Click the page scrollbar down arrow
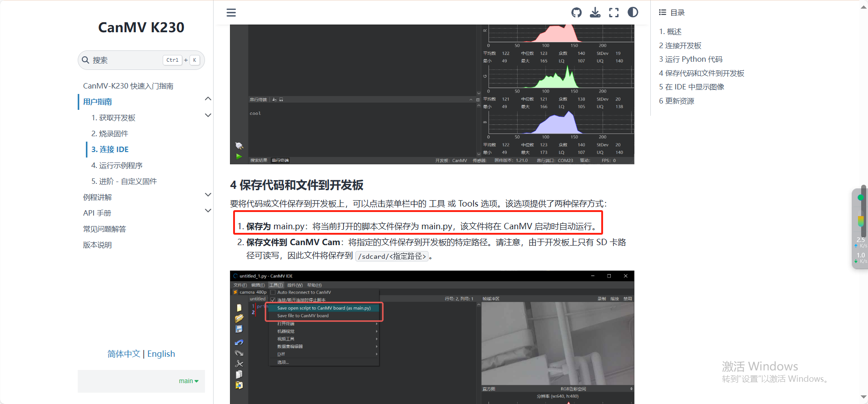This screenshot has height=404, width=868. click(x=863, y=397)
